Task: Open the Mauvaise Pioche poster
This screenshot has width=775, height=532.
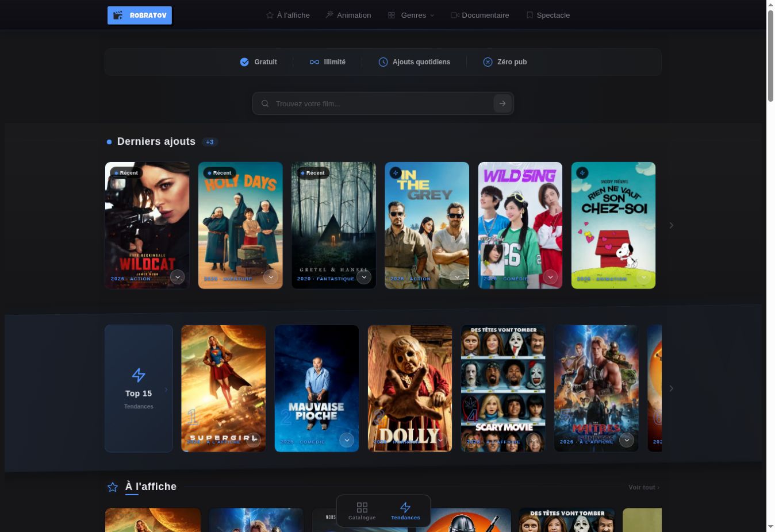Action: pos(317,388)
